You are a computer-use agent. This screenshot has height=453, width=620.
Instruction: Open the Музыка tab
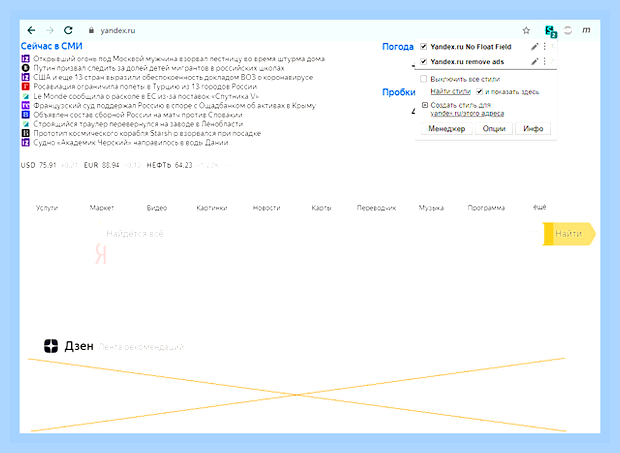pos(431,208)
